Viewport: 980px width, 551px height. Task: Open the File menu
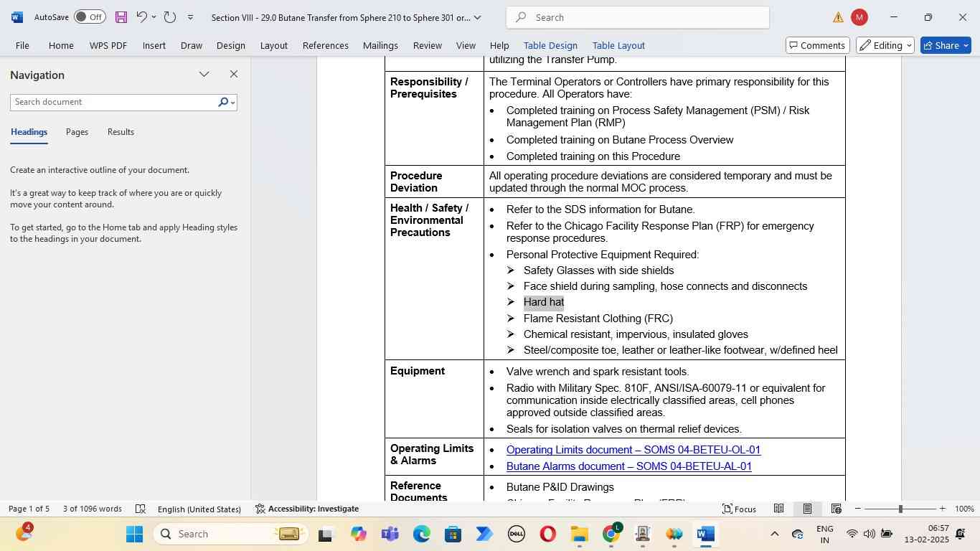coord(22,45)
